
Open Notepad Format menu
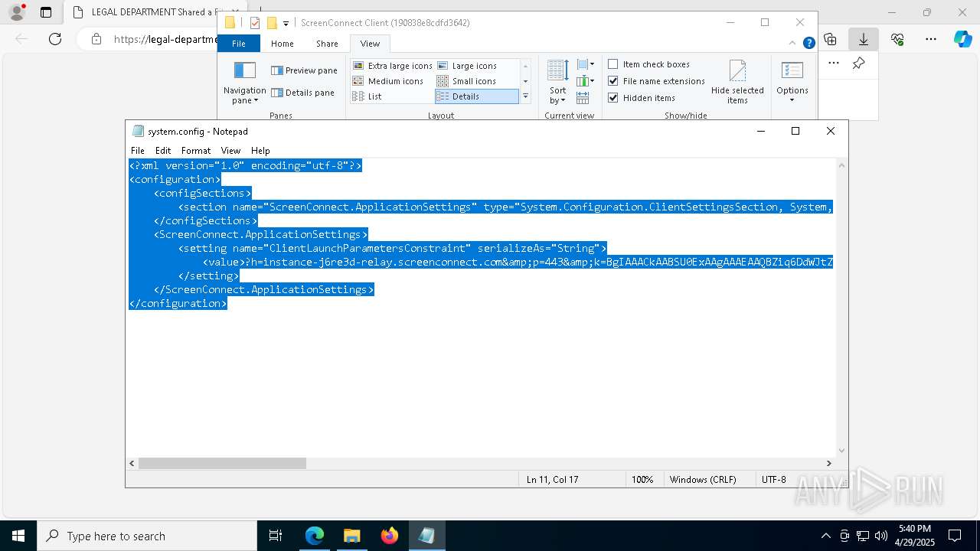point(196,151)
